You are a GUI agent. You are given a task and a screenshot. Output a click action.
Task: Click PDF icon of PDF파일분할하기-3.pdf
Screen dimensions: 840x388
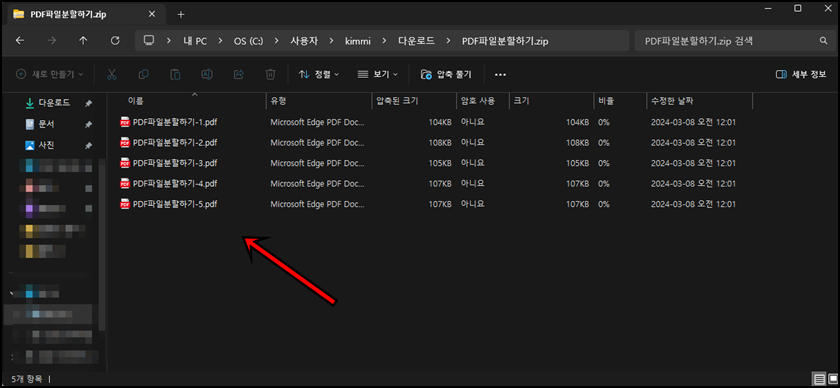[x=125, y=163]
